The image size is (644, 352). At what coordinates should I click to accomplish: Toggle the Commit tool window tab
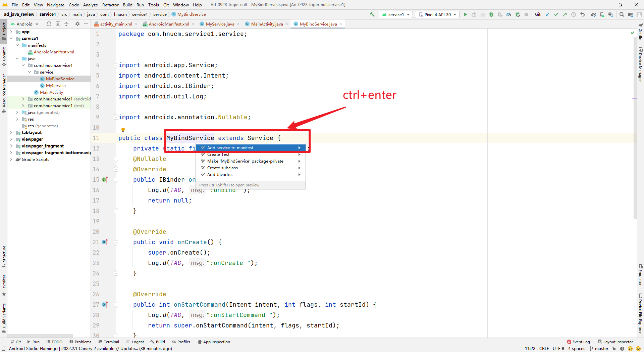(4, 56)
